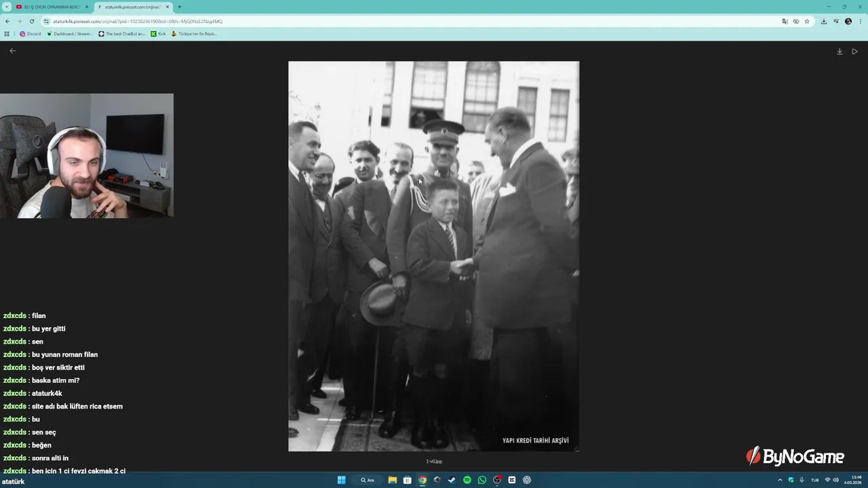Click the Windows Start button
The image size is (868, 488).
tap(342, 480)
